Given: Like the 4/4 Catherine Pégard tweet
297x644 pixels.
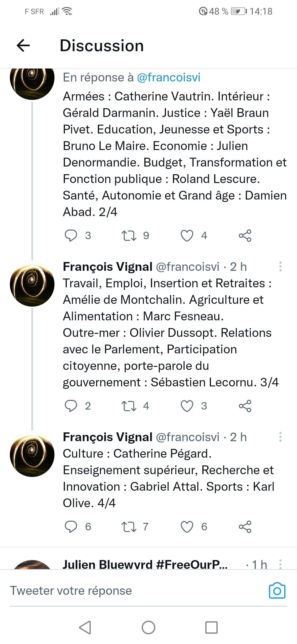Looking at the screenshot, I should pyautogui.click(x=187, y=527).
